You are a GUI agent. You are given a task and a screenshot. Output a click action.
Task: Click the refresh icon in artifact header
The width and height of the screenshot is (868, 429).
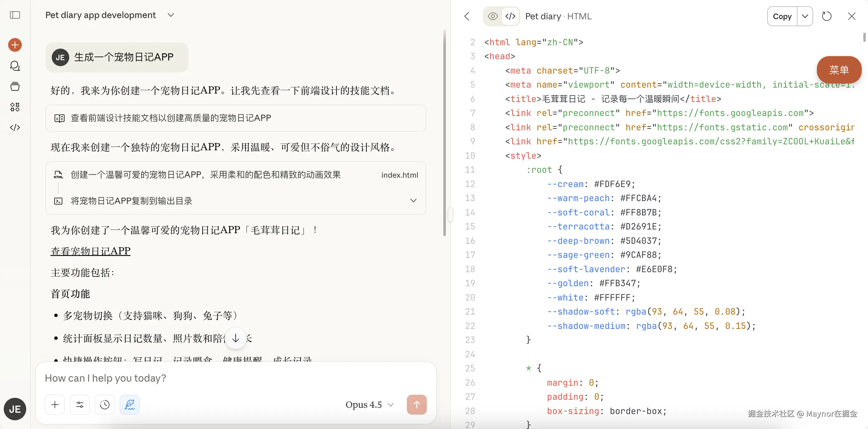tap(826, 16)
